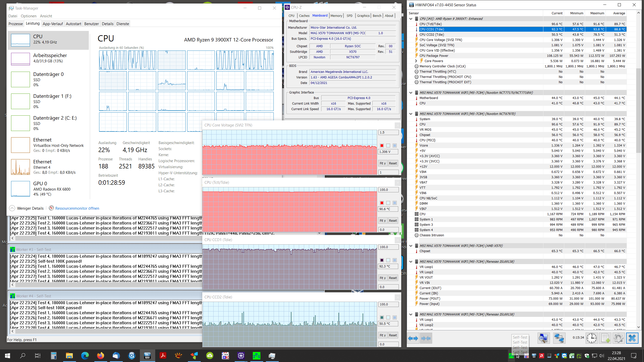Viewport: 644px width, 362px height.
Task: Collapse Nuvoton NCT6797D sensor group
Action: (411, 114)
